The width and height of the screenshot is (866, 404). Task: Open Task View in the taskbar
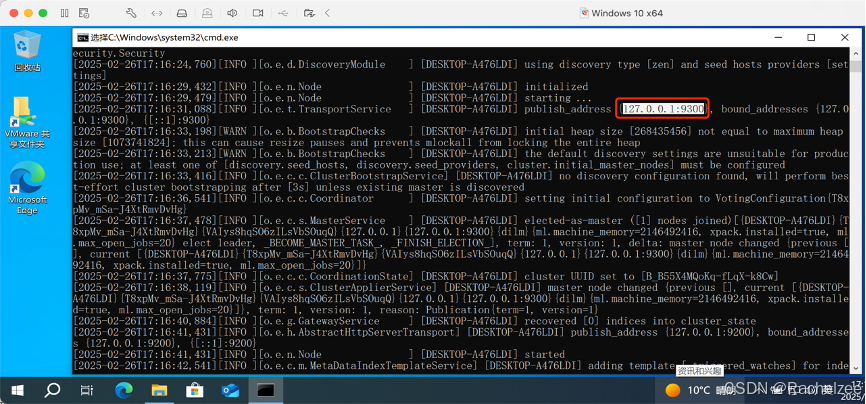(87, 391)
